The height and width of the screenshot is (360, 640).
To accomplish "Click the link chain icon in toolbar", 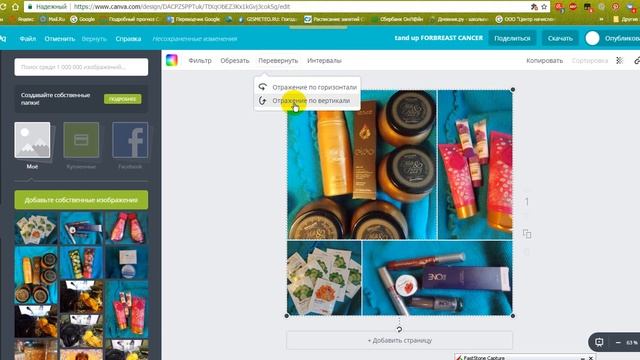I will (637, 60).
